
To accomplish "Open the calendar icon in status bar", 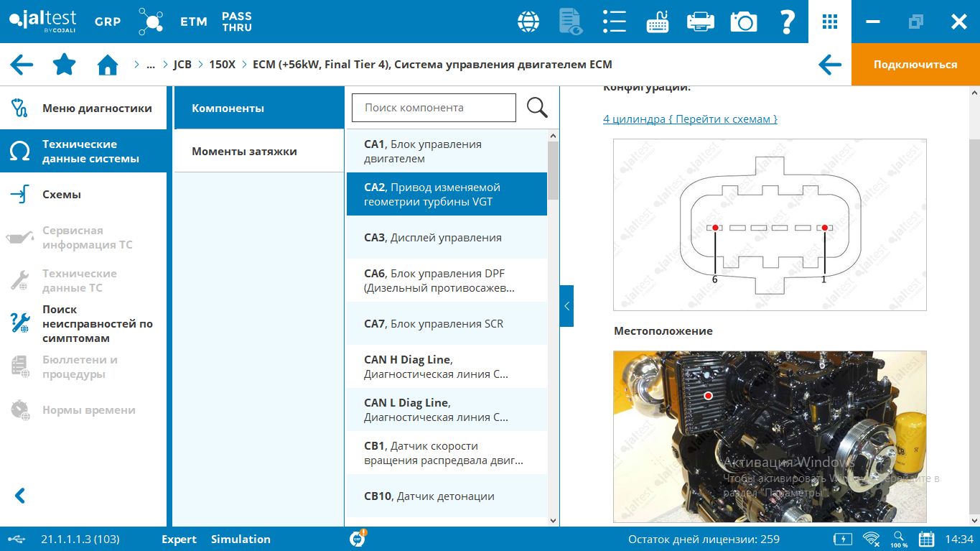I will pyautogui.click(x=926, y=539).
